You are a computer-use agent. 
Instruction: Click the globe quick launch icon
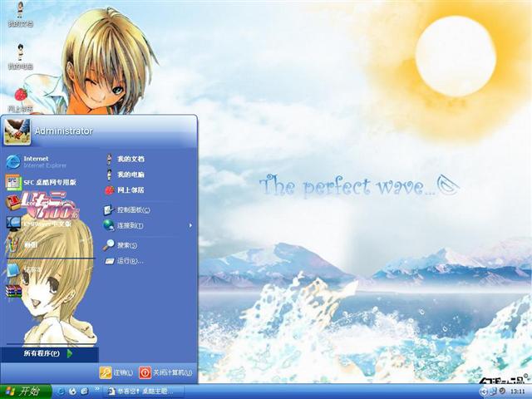(72, 392)
